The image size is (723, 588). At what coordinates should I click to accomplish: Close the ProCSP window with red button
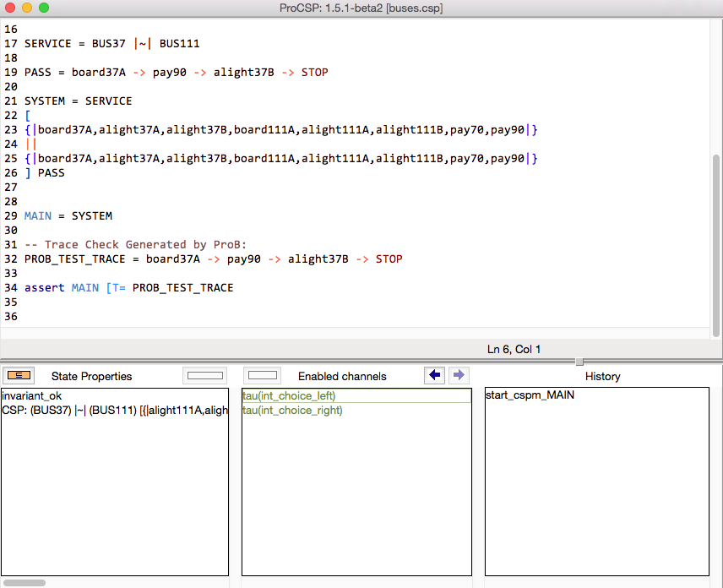click(10, 8)
